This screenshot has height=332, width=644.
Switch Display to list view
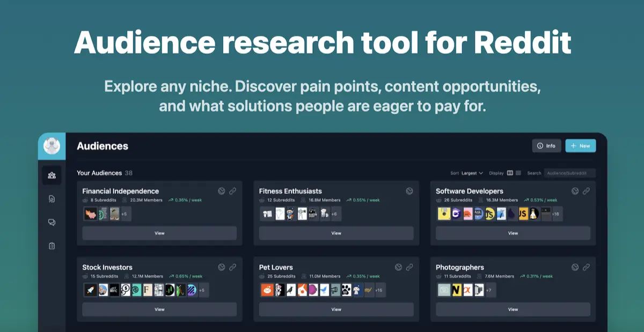(x=518, y=173)
